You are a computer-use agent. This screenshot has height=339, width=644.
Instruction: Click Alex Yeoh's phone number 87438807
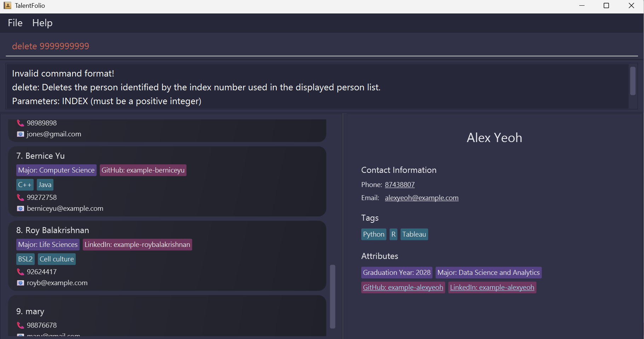[400, 185]
